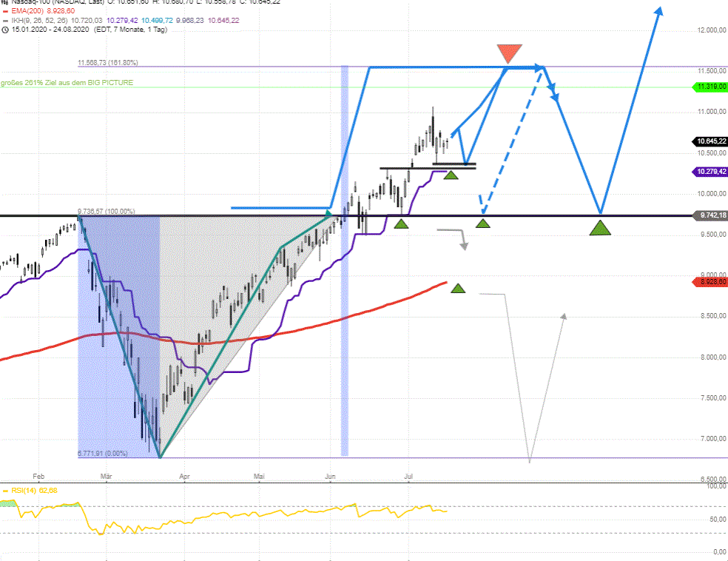Screen dimensions: 728x561
Task: Click the 7.000,00 price axis label
Action: coord(713,438)
